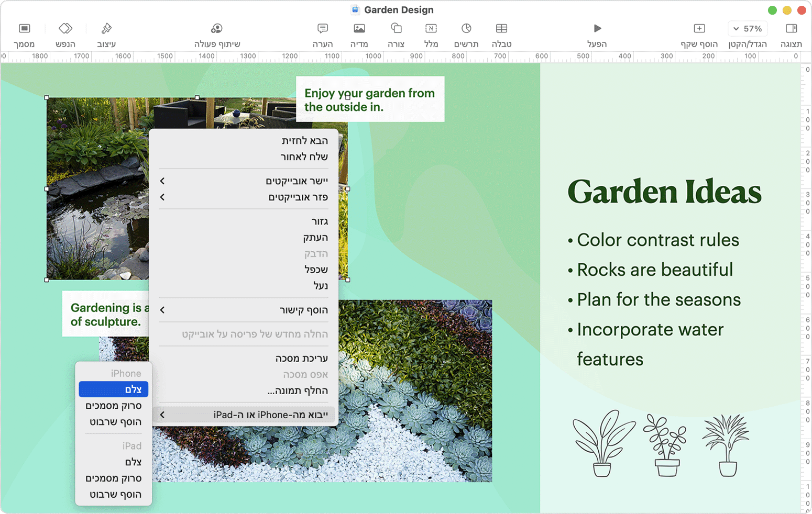Click the left potted plant illustration
The width and height of the screenshot is (812, 514).
pyautogui.click(x=603, y=443)
